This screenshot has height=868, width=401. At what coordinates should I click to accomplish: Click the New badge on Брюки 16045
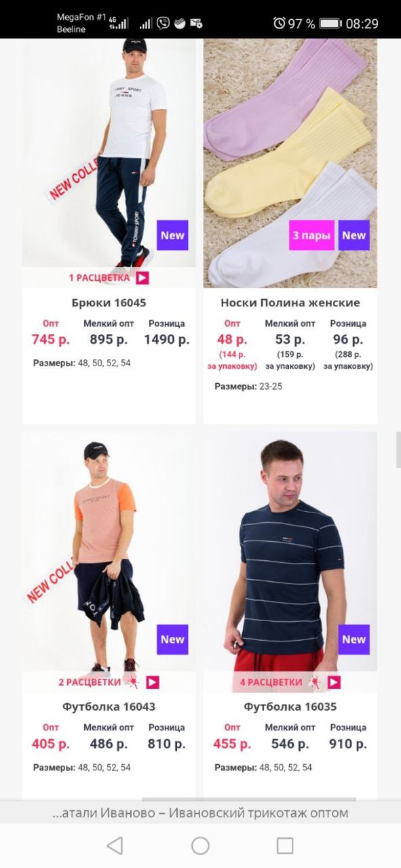click(x=172, y=235)
